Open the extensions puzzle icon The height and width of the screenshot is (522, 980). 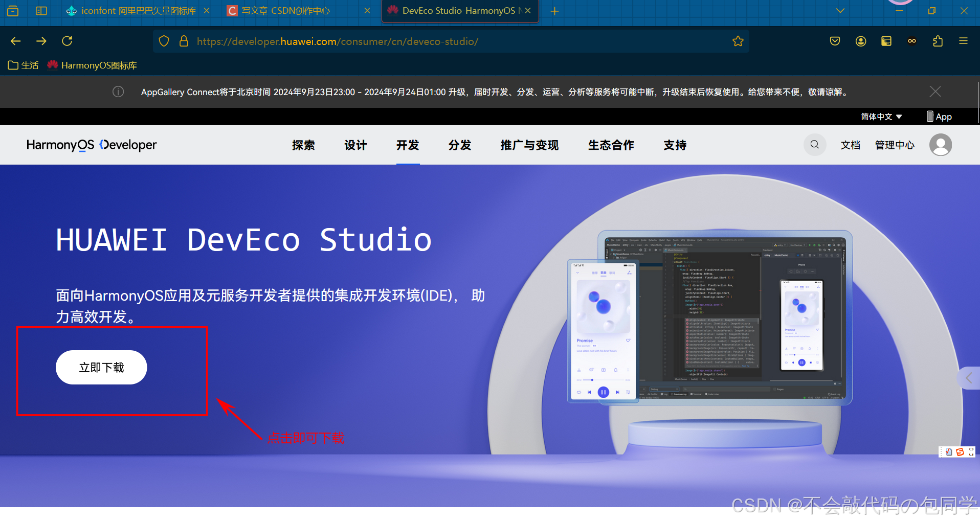click(938, 41)
